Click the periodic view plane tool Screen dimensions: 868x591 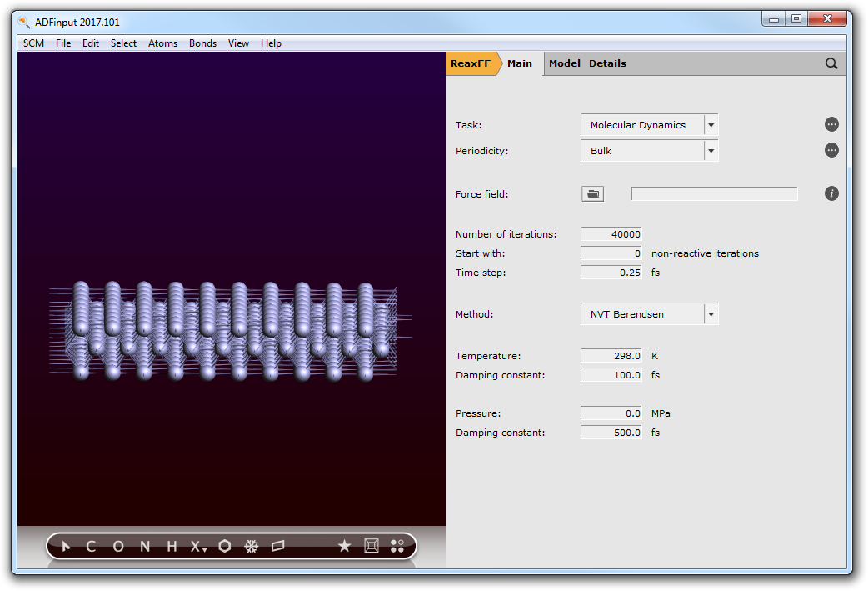coord(278,546)
